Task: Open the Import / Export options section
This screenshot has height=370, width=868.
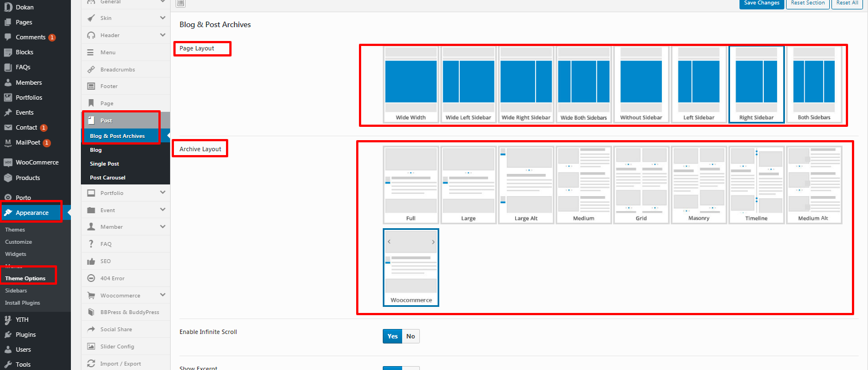Action: pos(126,363)
